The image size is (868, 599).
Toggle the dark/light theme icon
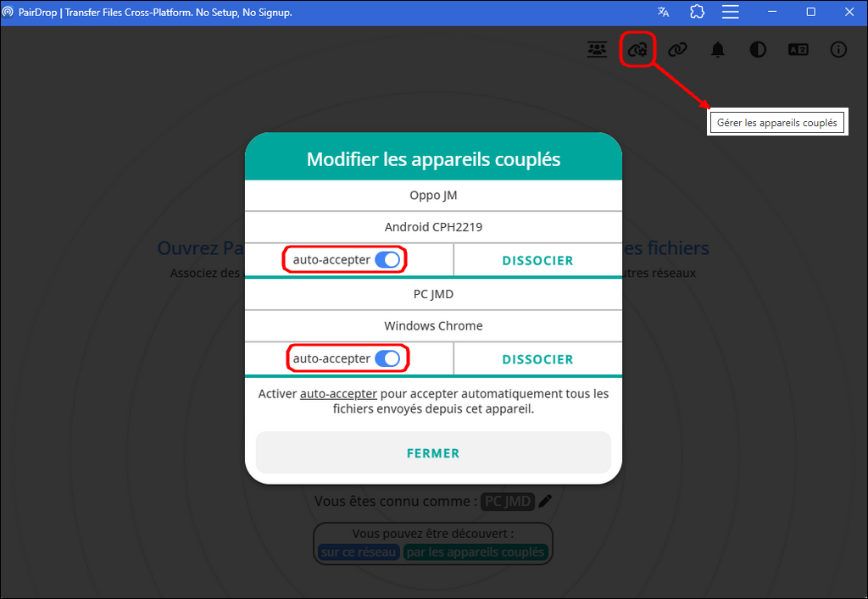pyautogui.click(x=758, y=50)
